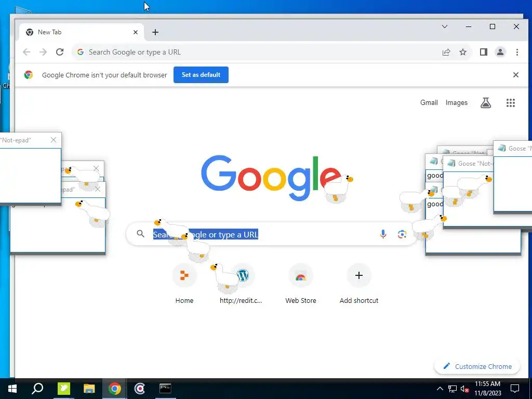Screen dimensions: 532x399
Task: Close the leftmost "Not-epad" goose window
Action: (x=54, y=140)
